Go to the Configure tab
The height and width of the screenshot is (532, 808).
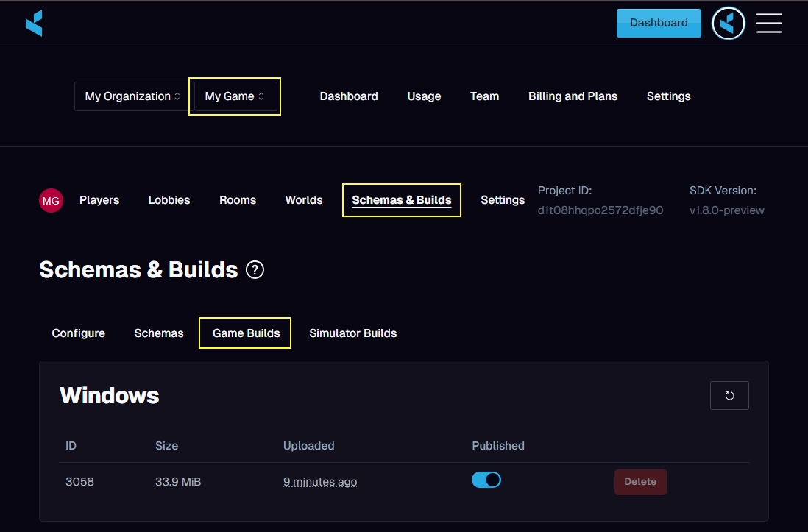(79, 333)
